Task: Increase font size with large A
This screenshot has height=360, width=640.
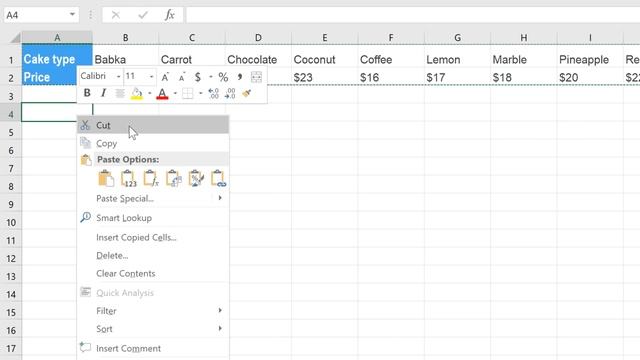Action: pyautogui.click(x=165, y=77)
